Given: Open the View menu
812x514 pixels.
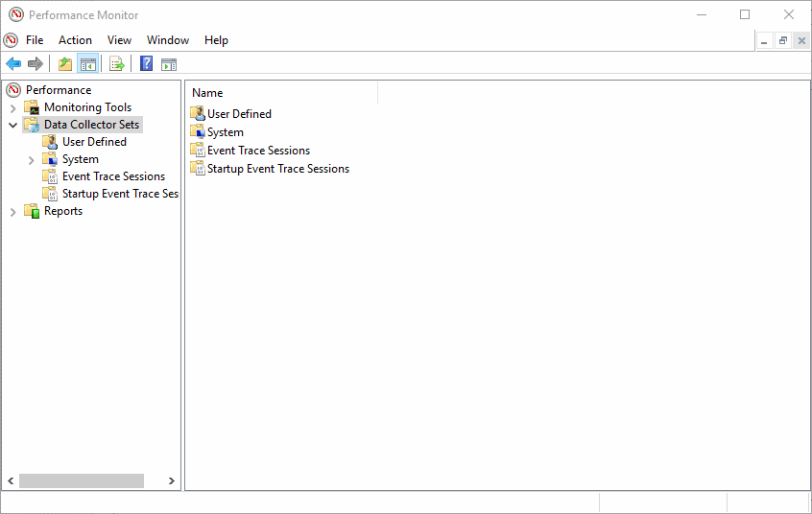Looking at the screenshot, I should click(120, 40).
